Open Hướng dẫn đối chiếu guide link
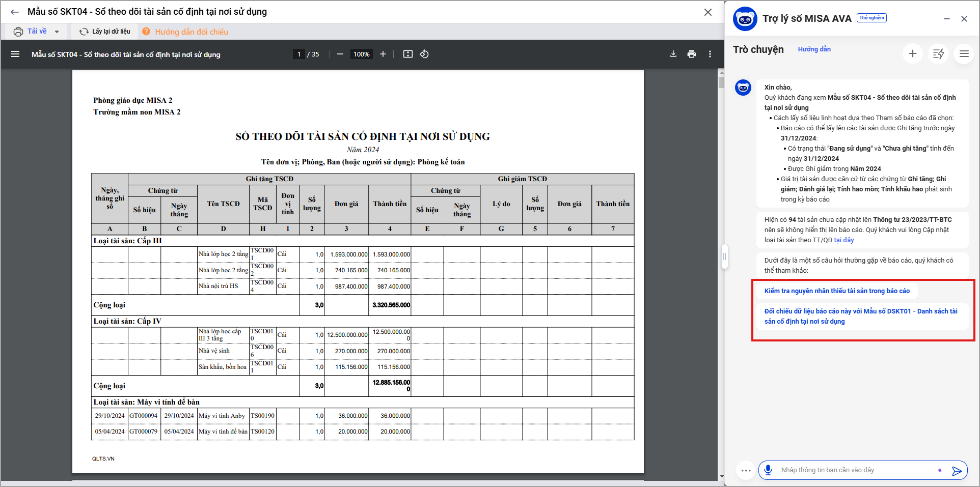Screen dimensions: 980x487 click(192, 32)
